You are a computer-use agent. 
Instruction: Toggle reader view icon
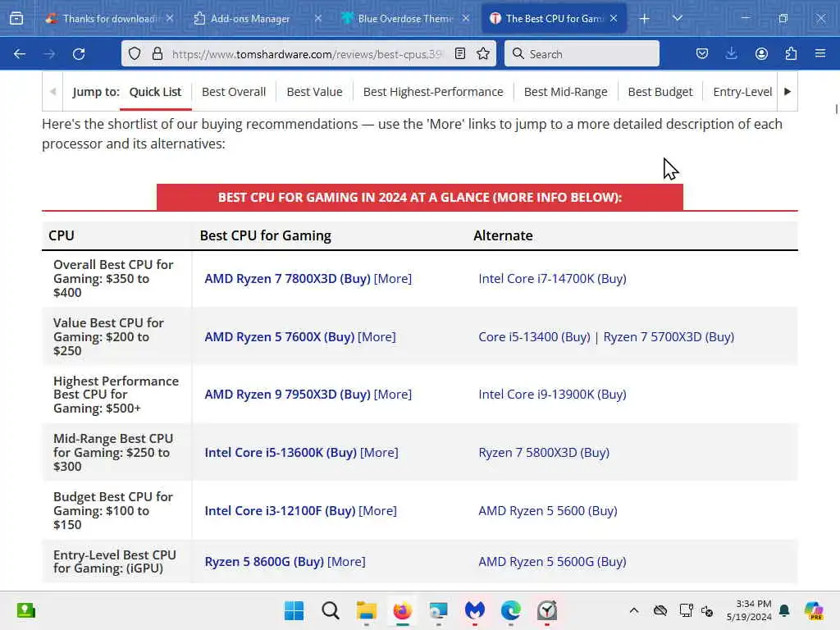pos(459,53)
